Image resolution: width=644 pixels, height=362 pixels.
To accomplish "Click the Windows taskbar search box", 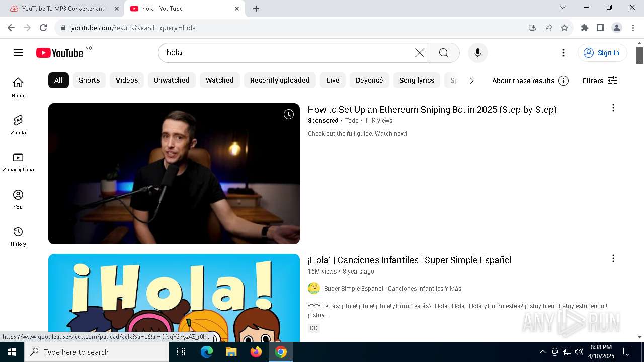I will point(97,352).
